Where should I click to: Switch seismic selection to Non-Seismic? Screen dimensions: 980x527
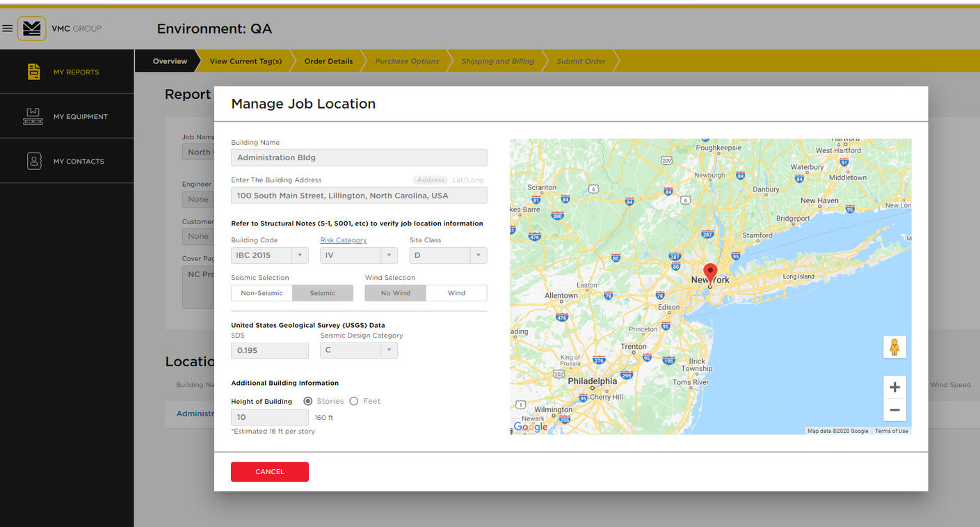pos(262,293)
